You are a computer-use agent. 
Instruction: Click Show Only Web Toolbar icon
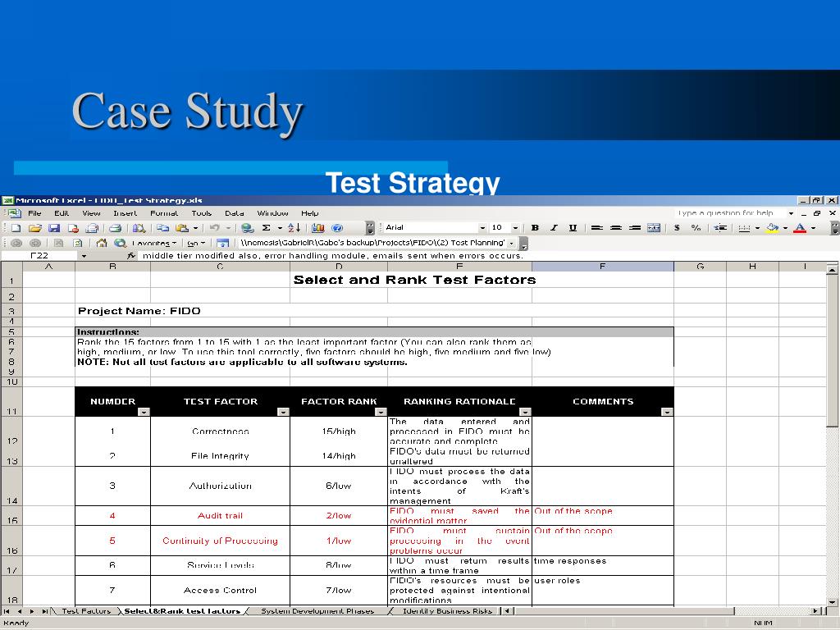[x=223, y=243]
